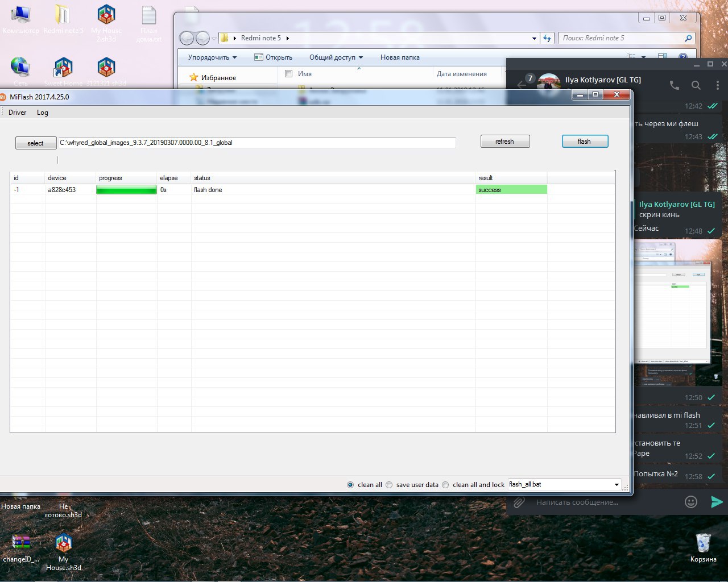Click the device column header in MiFlash
The width and height of the screenshot is (728, 582).
[71, 178]
